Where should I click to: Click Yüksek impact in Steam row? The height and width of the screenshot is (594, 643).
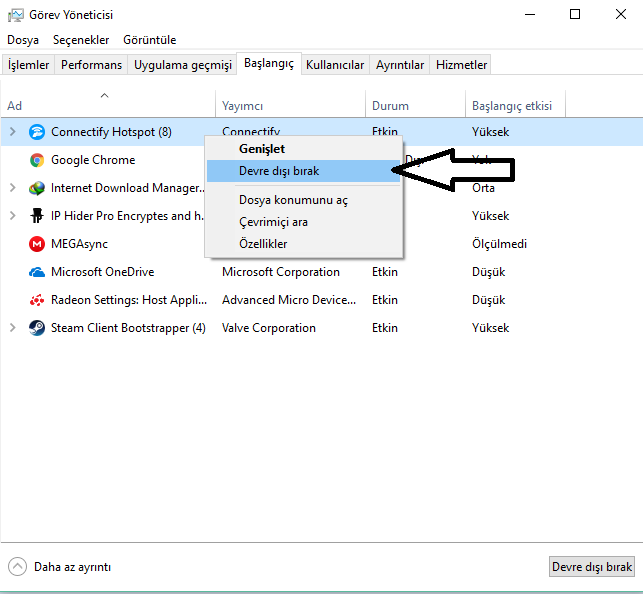click(490, 328)
